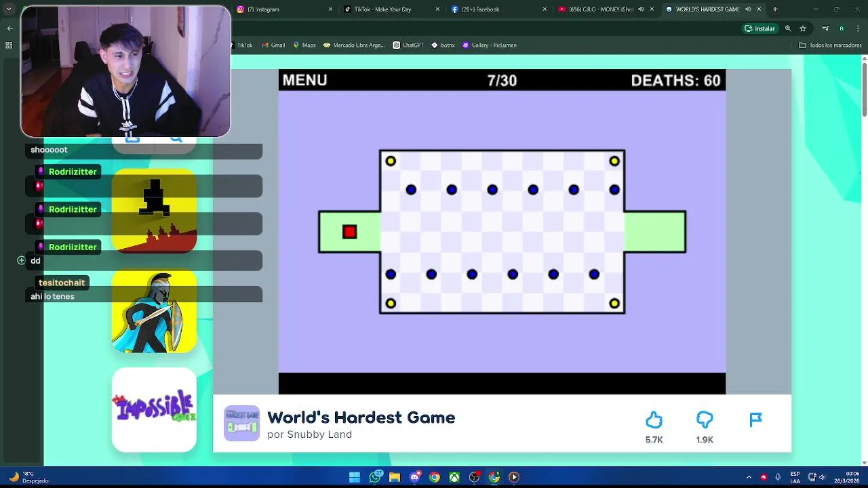Image resolution: width=868 pixels, height=488 pixels.
Task: Open the game's MENU button
Action: click(x=304, y=80)
